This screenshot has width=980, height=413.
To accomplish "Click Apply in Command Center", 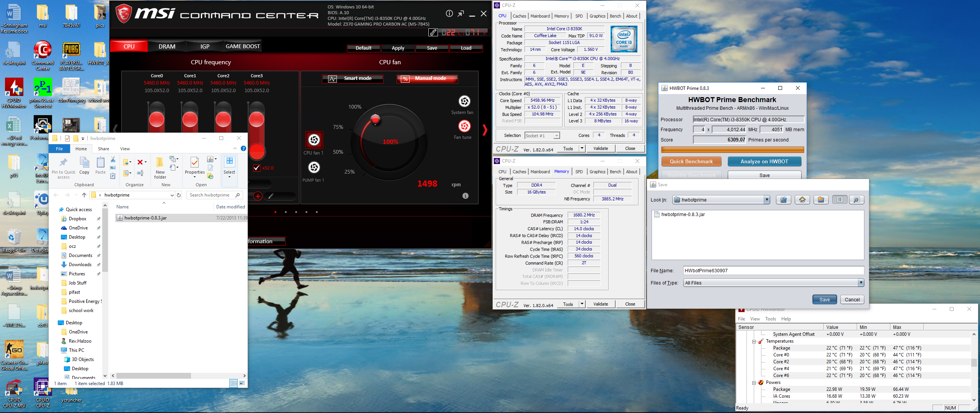I will 398,48.
